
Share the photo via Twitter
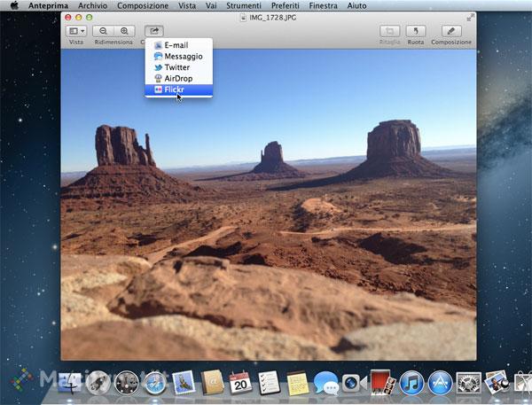coord(179,67)
